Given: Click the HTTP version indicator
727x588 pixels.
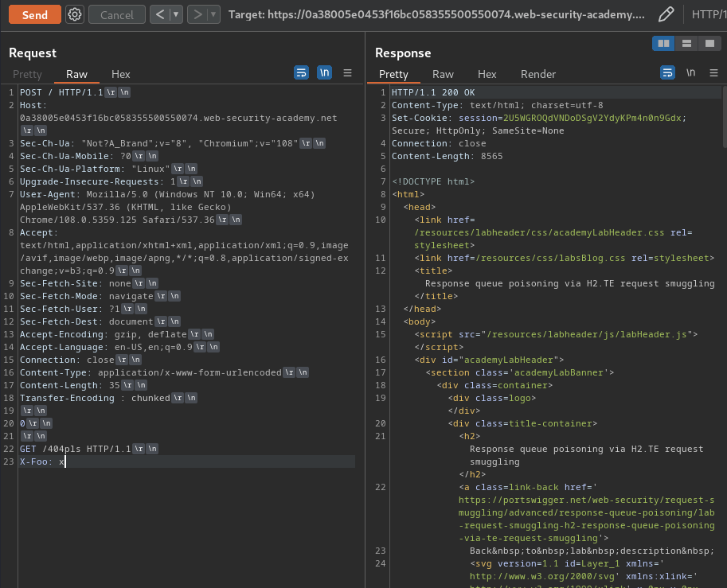Looking at the screenshot, I should [x=709, y=15].
